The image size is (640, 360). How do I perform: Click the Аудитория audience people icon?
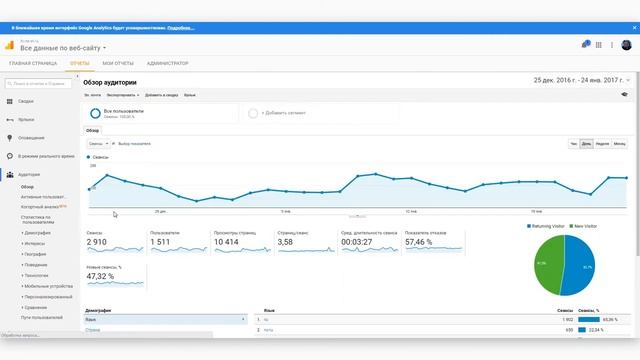coord(10,175)
